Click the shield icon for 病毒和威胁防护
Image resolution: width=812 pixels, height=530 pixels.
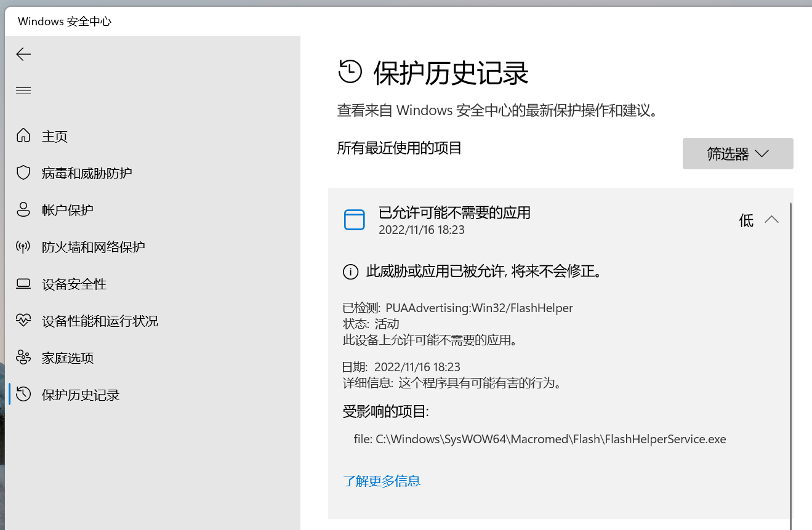(x=23, y=173)
